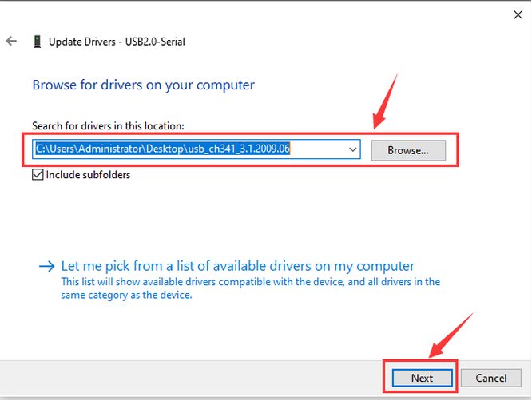Click the Browse for drivers on your computer heading
Screen dimensions: 532x401
pyautogui.click(x=144, y=85)
